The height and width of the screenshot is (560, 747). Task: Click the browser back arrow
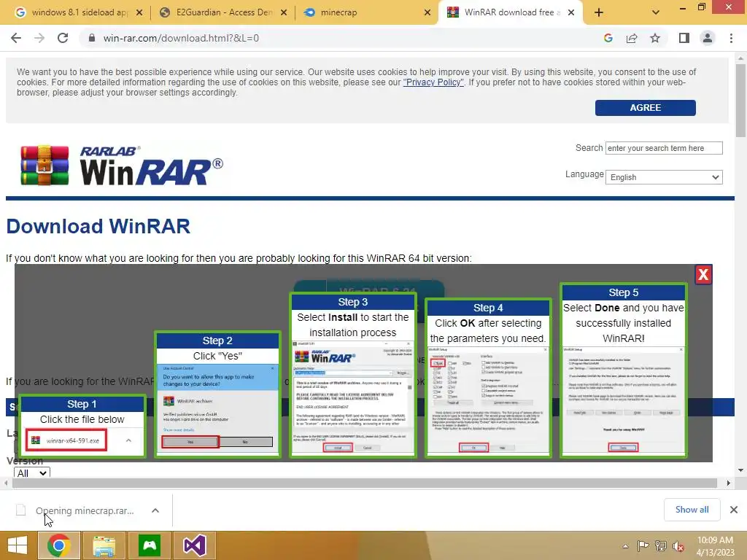click(x=16, y=38)
